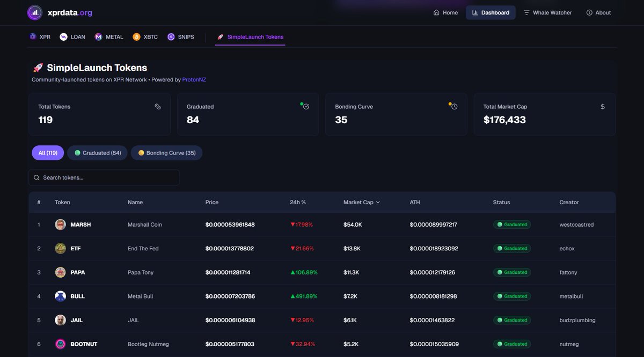Screen dimensions: 644x357
Task: Open the MARSH token symbol
Action: [x=80, y=225]
